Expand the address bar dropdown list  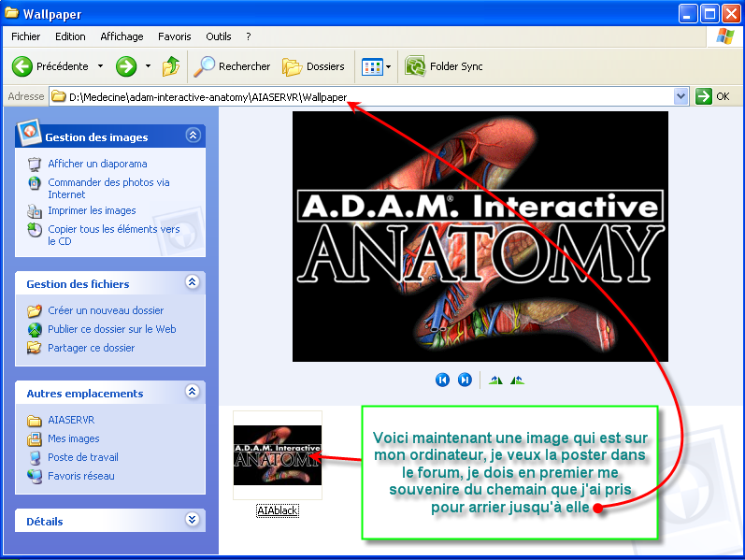tap(681, 96)
